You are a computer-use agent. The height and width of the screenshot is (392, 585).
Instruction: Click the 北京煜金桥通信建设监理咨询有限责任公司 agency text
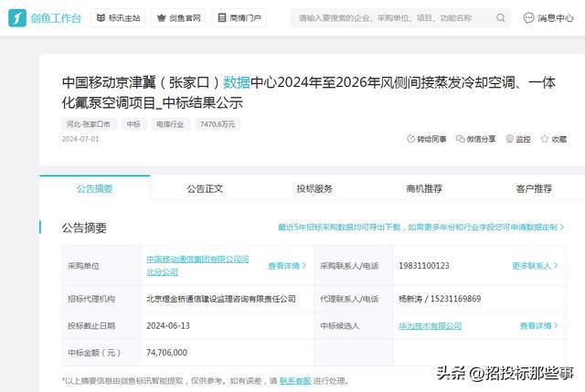[221, 299]
